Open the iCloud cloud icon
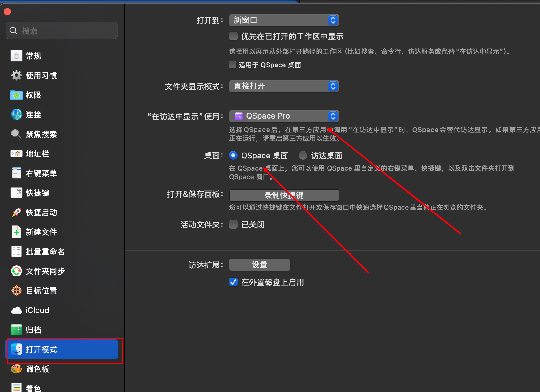Viewport: 540px width, 392px height. pos(17,310)
